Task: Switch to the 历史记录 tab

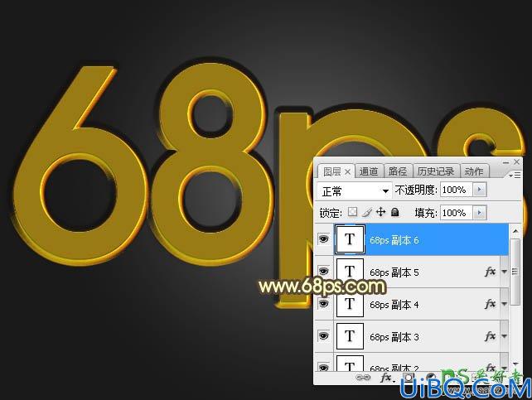Action: (x=436, y=171)
